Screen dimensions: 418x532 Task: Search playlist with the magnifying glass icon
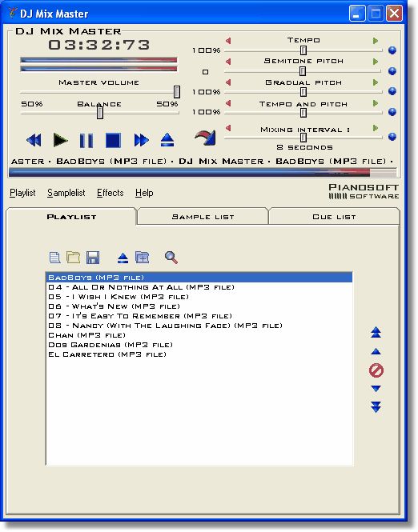click(x=171, y=257)
